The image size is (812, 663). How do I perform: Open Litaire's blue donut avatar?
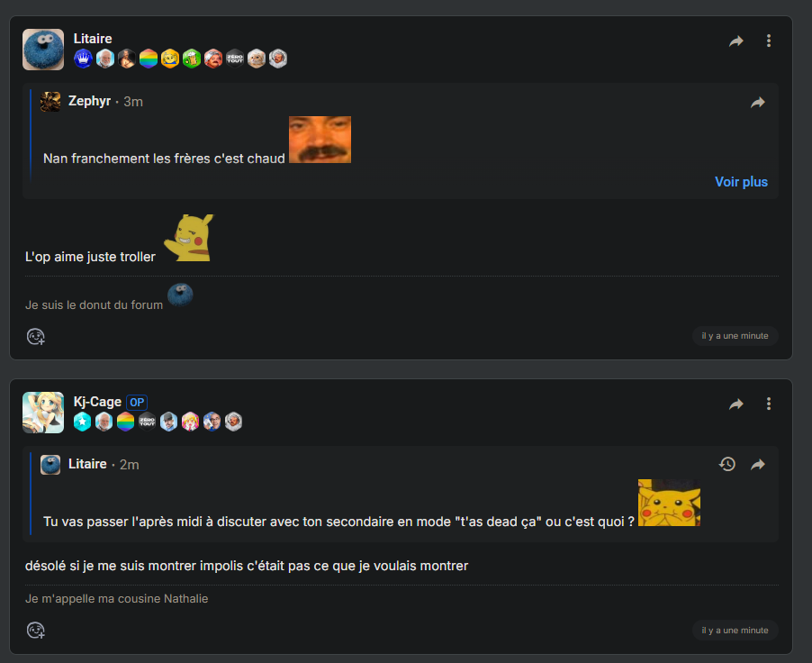point(43,50)
